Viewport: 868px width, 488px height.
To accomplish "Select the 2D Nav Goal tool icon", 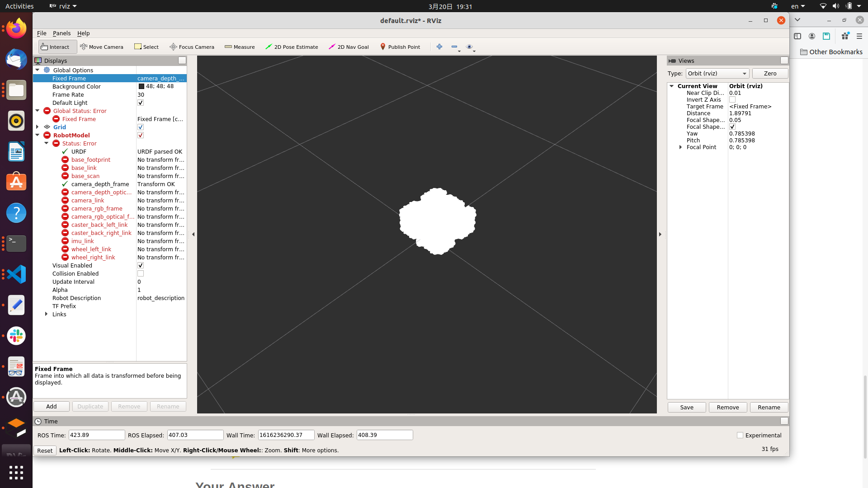I will (x=331, y=47).
